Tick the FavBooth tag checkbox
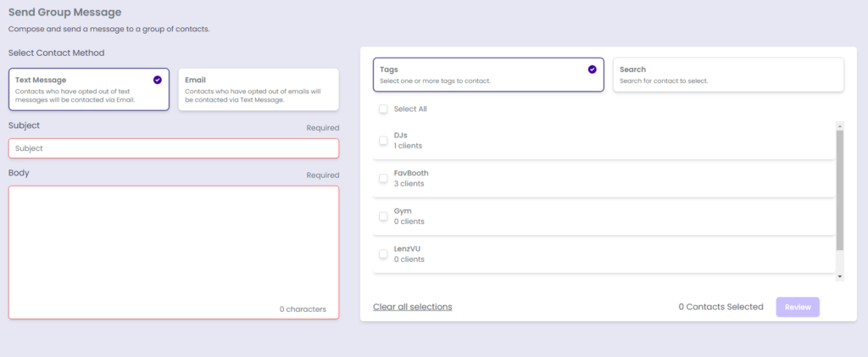The image size is (868, 357). (383, 178)
